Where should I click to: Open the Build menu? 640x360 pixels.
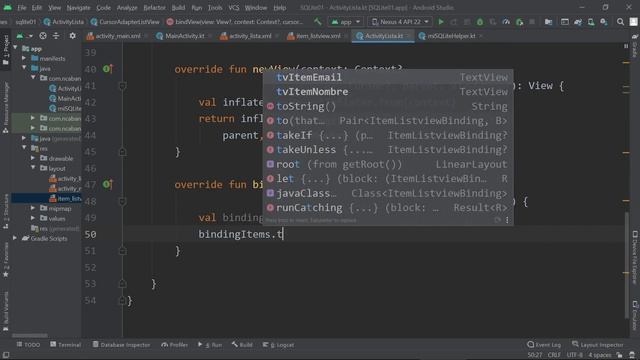pyautogui.click(x=178, y=8)
